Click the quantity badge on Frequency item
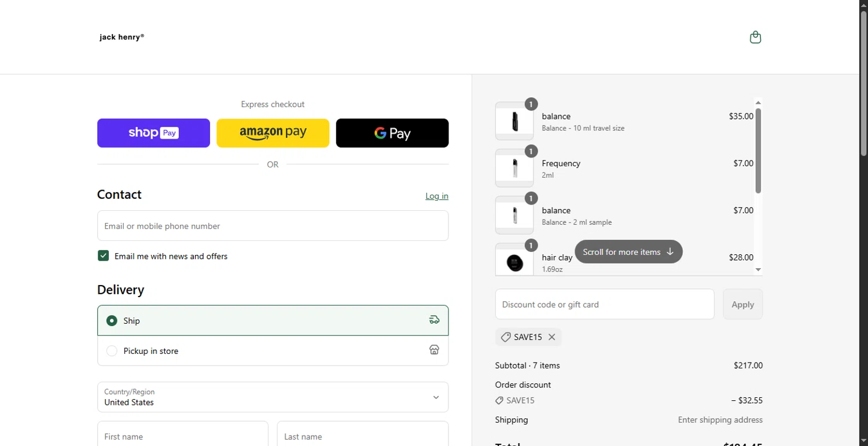868x446 pixels. pos(531,151)
